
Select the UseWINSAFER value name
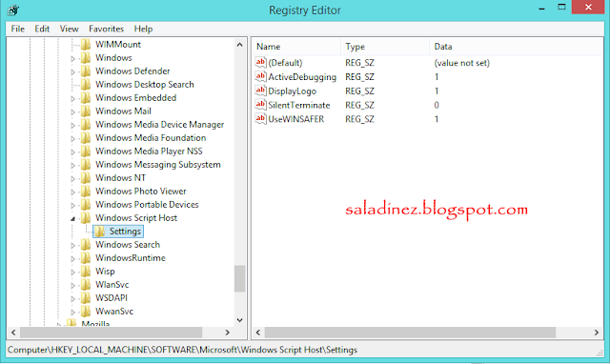[x=296, y=119]
